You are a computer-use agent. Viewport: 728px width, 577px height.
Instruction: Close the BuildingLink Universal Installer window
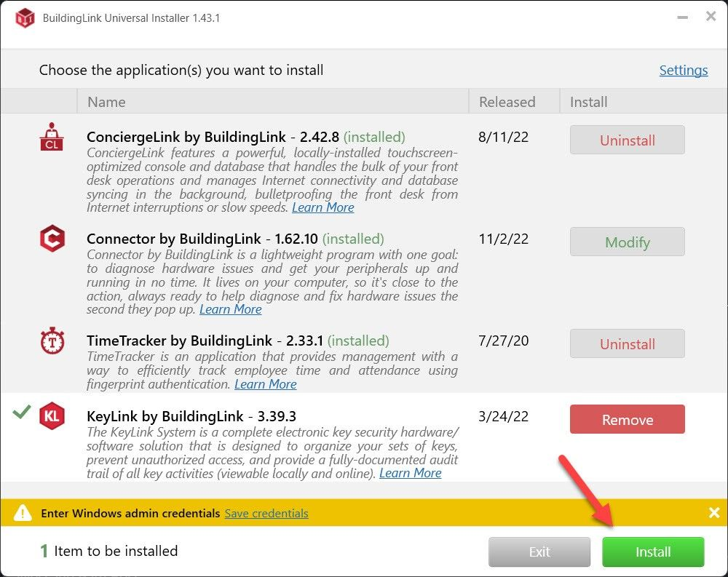711,16
